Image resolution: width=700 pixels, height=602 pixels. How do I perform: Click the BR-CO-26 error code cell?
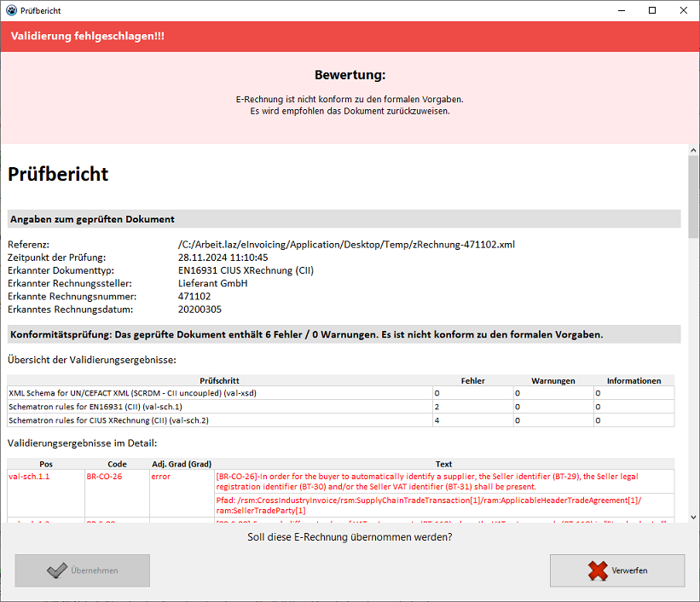coord(104,477)
